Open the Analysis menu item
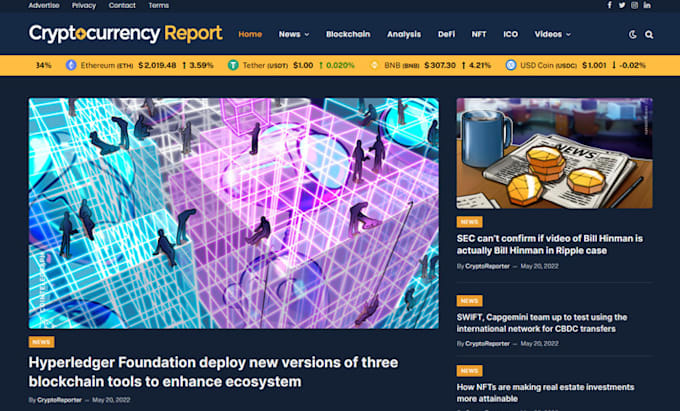 pos(404,34)
